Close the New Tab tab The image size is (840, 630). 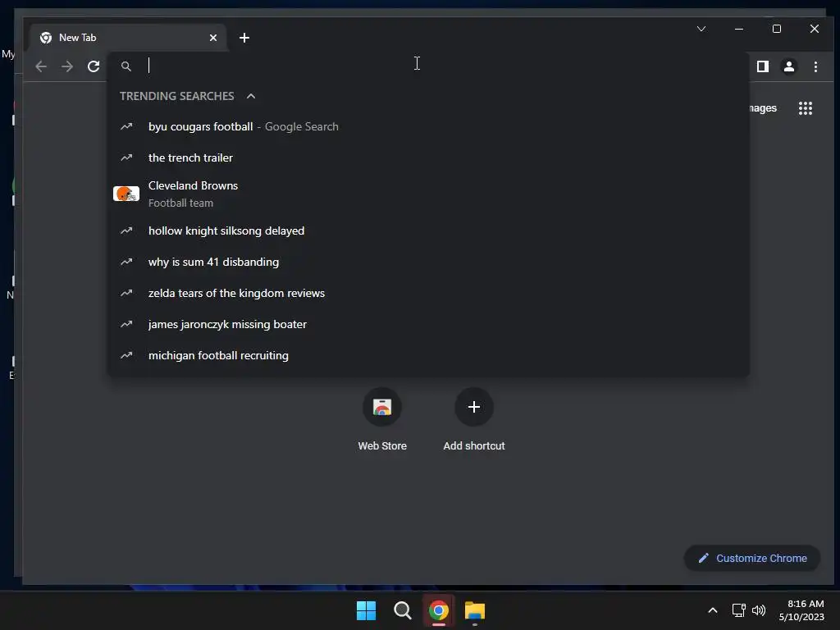pos(213,38)
